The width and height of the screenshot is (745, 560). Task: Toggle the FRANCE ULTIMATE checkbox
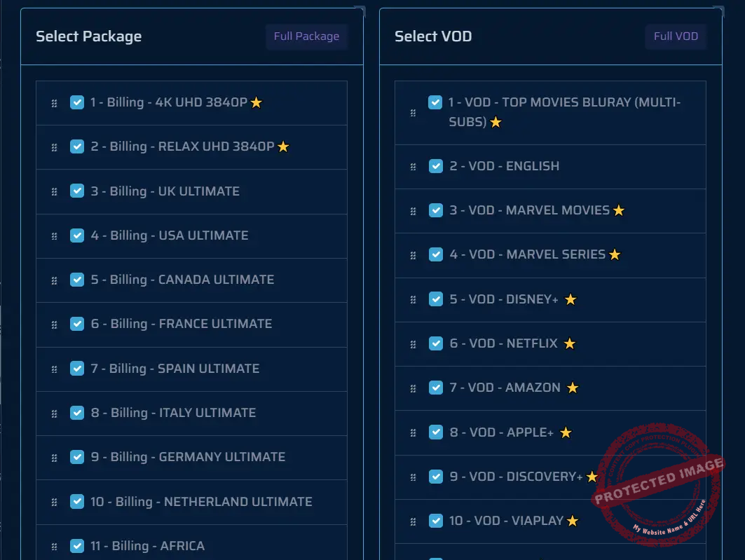[77, 324]
